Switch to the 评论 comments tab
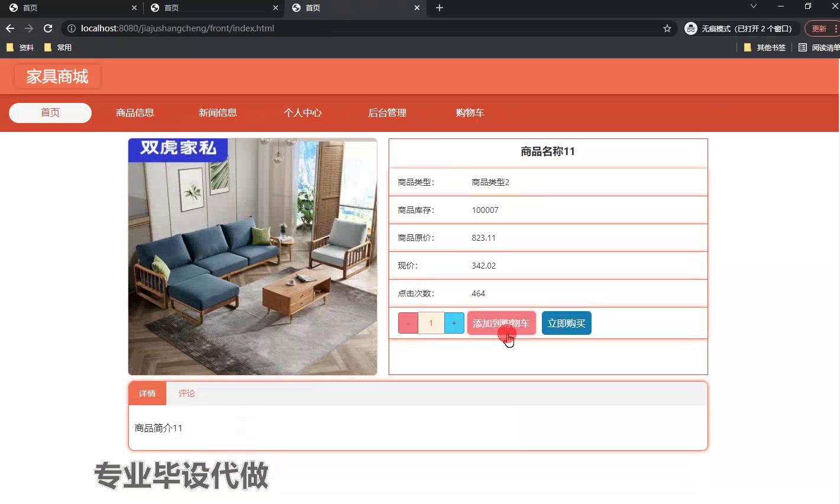The width and height of the screenshot is (840, 504). (x=186, y=393)
